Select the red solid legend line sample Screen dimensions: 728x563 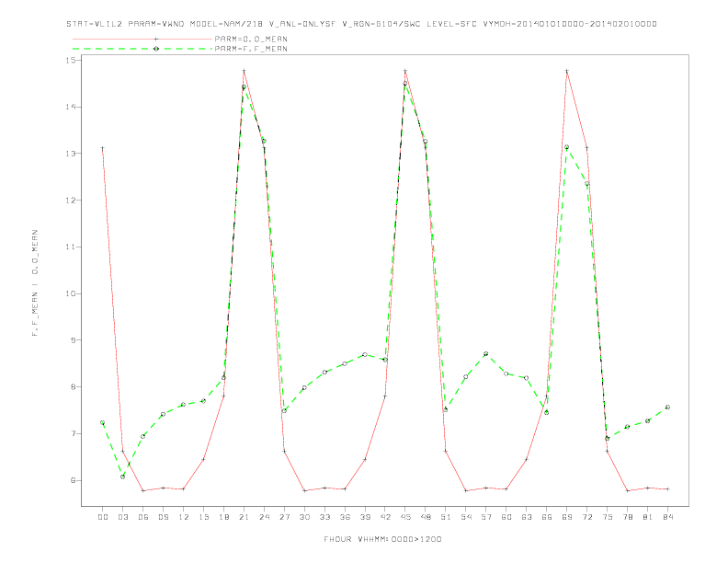pyautogui.click(x=142, y=39)
